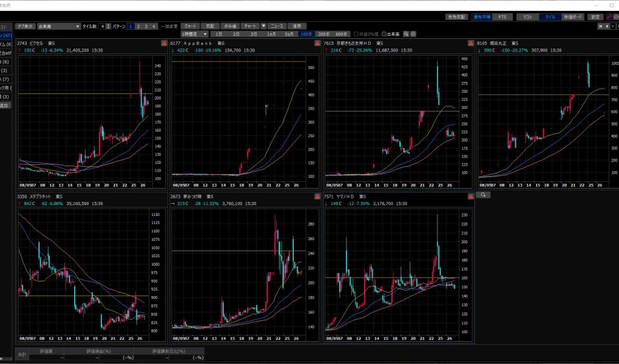Expand the arrow dropdown next to チャート
The width and height of the screenshot is (619, 364).
(263, 27)
